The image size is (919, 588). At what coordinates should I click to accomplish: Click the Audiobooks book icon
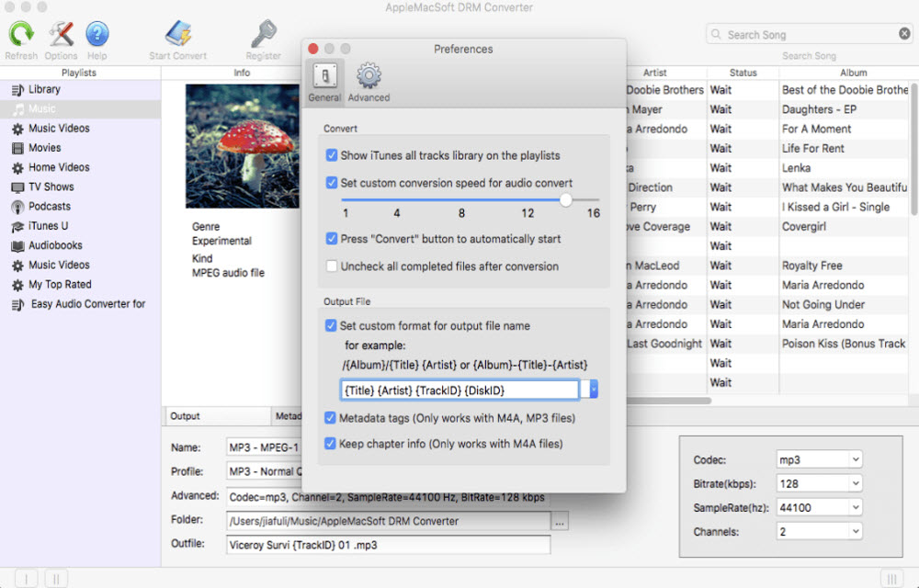(17, 246)
